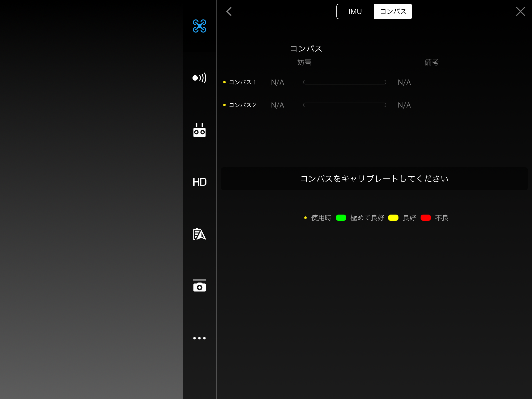
Task: Open general settings three-dot icon
Action: click(x=199, y=338)
